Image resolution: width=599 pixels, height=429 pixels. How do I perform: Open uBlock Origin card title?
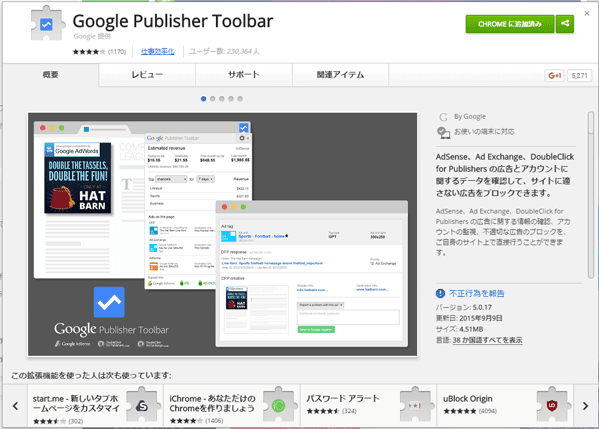[x=468, y=398]
